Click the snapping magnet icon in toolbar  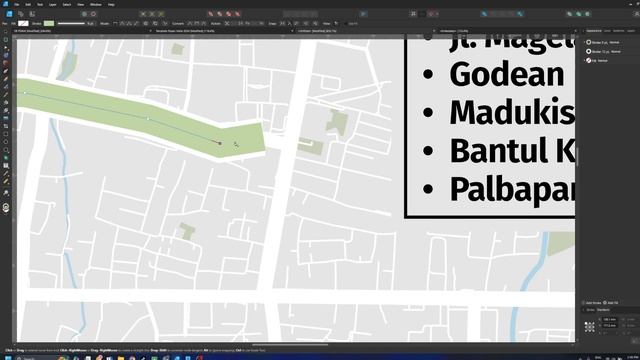[x=431, y=14]
